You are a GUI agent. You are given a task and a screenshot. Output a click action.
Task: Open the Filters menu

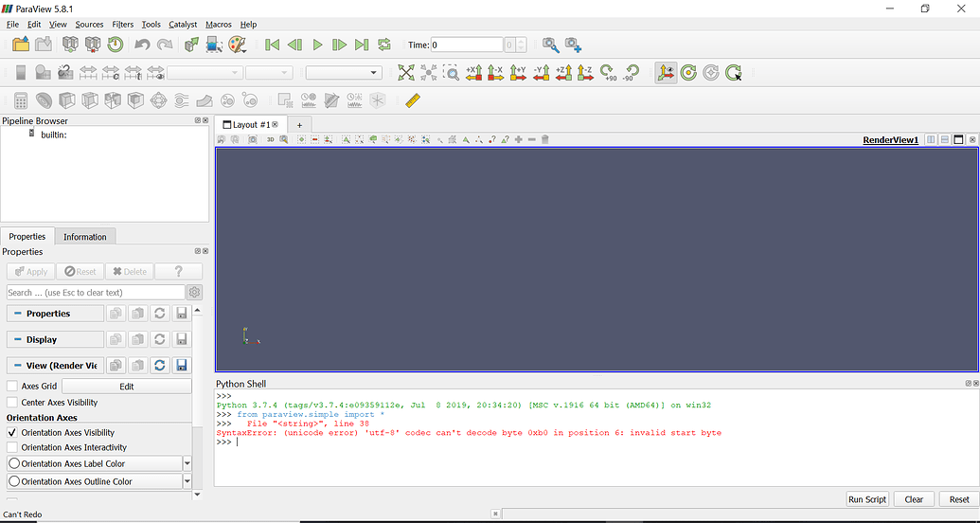click(122, 25)
